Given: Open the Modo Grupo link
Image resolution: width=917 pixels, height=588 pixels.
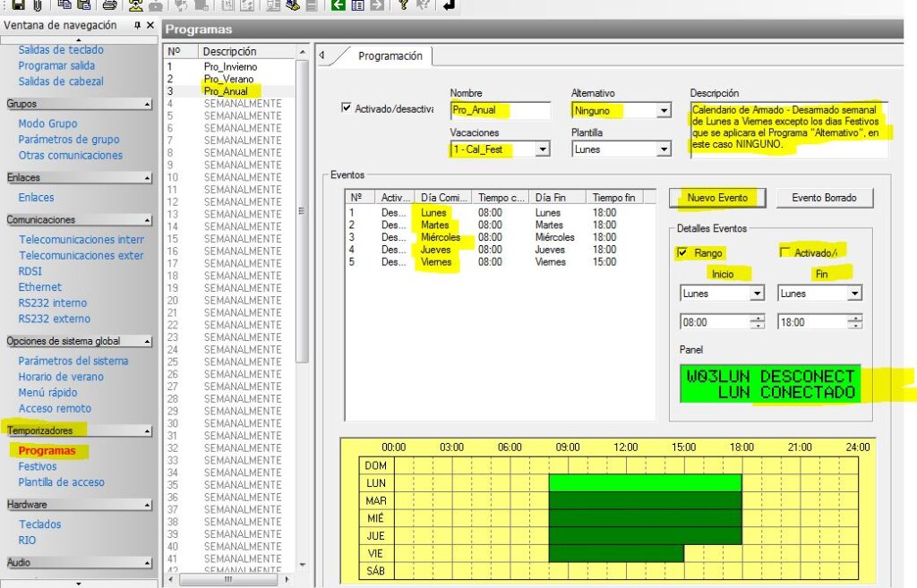Looking at the screenshot, I should click(47, 124).
